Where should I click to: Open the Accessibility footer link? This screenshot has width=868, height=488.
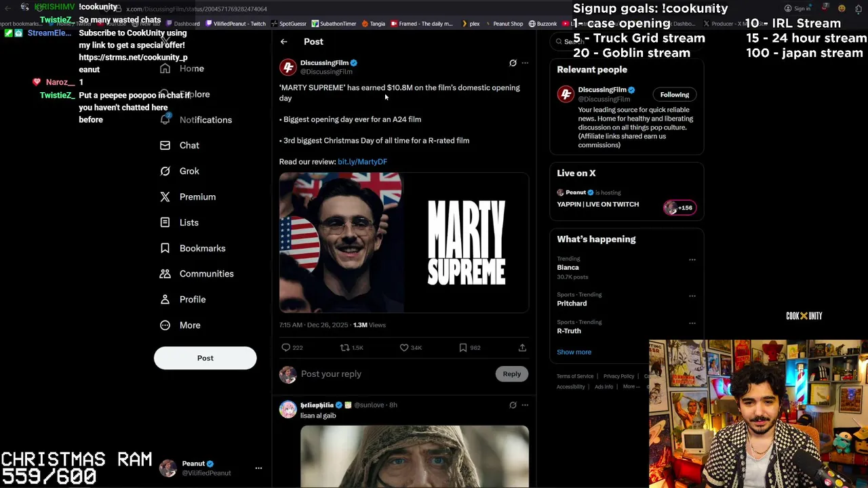point(570,387)
